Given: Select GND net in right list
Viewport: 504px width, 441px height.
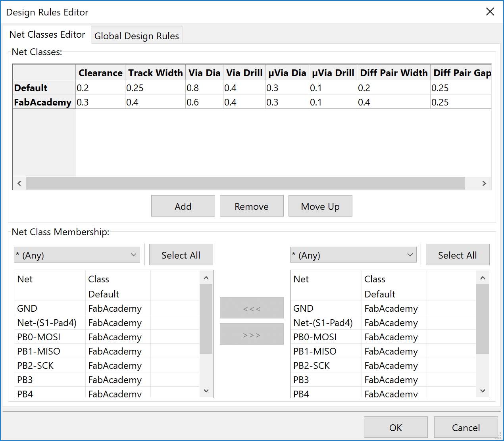Looking at the screenshot, I should coord(383,308).
